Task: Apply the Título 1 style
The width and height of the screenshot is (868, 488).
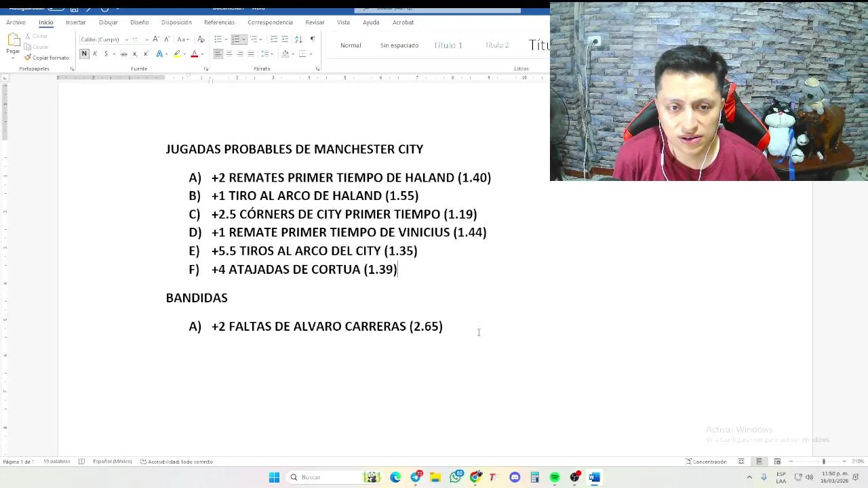Action: point(448,45)
